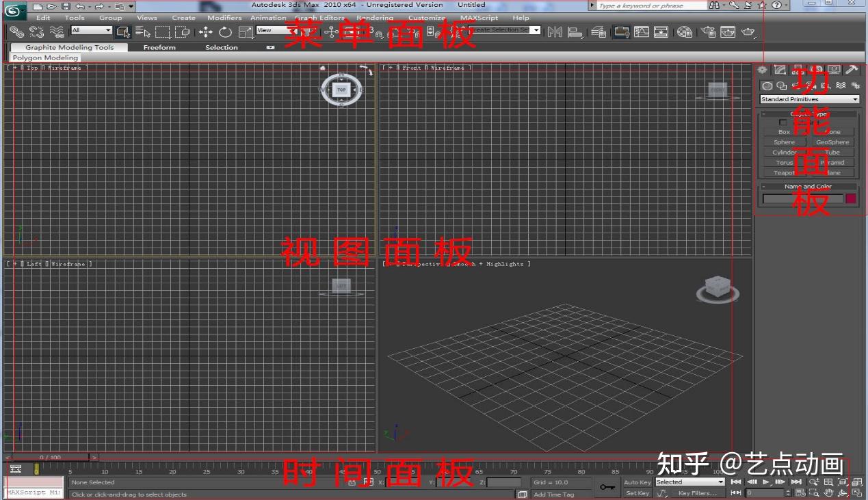
Task: Click the Mirror tool icon
Action: [555, 31]
